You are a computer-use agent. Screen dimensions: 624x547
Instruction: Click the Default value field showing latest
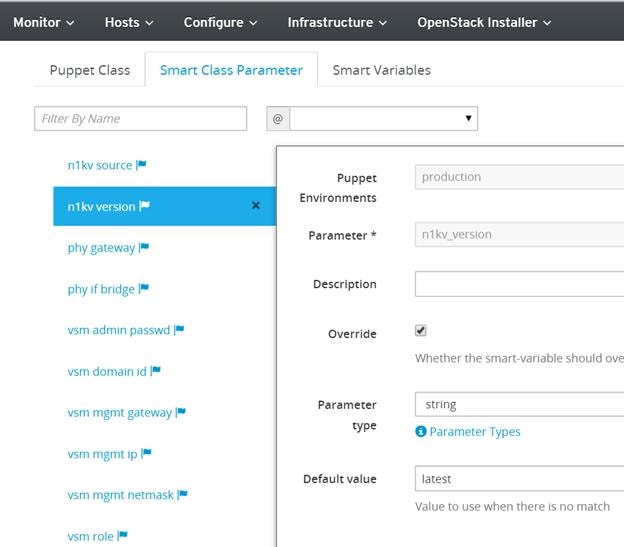coord(519,479)
